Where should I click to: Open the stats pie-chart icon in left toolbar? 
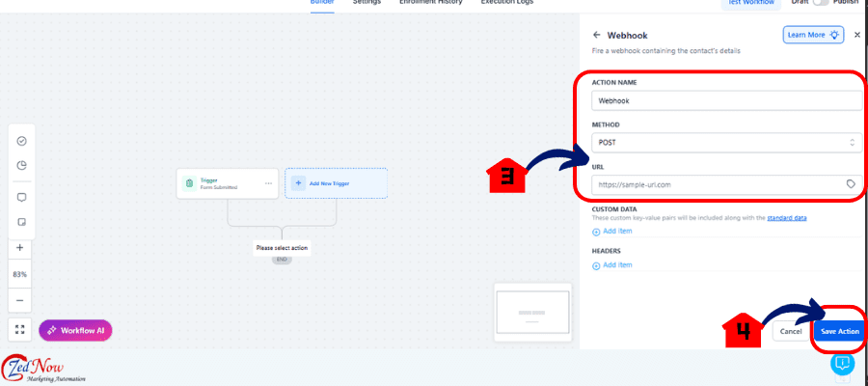[x=21, y=166]
